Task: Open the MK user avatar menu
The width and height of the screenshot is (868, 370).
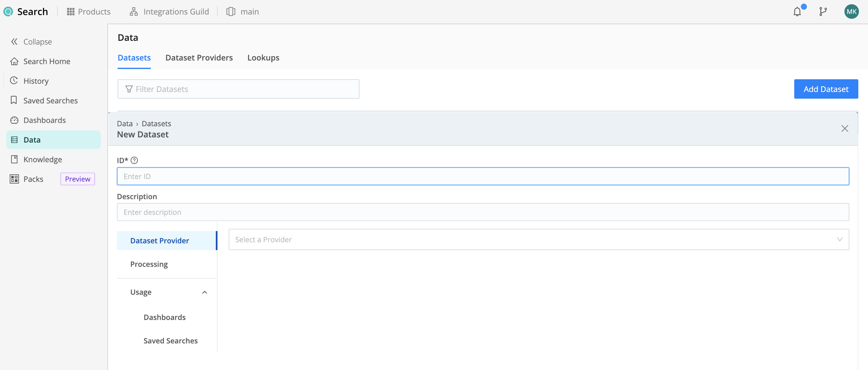Action: [851, 11]
